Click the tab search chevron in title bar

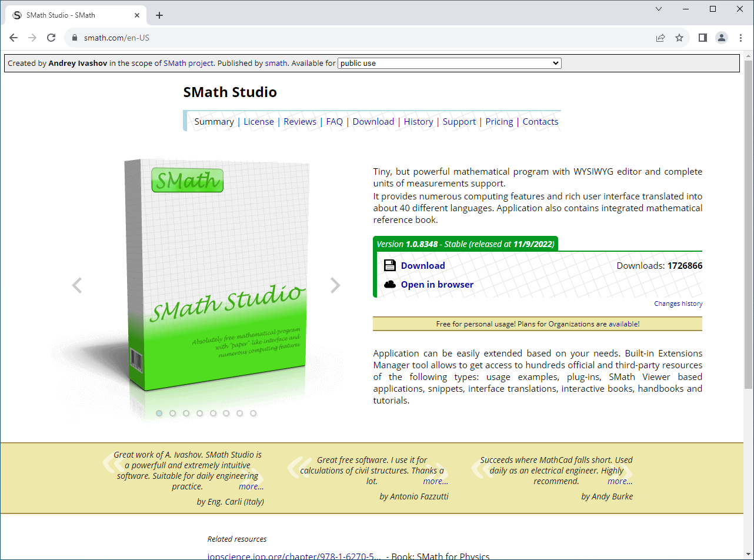tap(659, 9)
